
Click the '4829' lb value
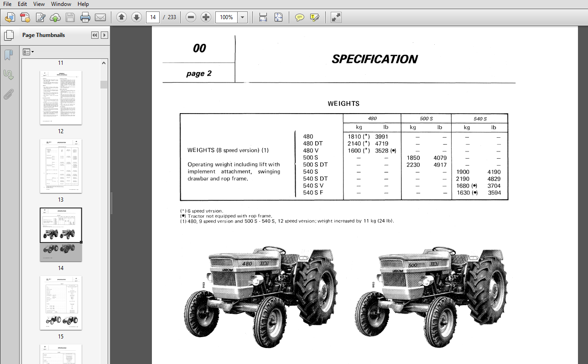pyautogui.click(x=494, y=179)
